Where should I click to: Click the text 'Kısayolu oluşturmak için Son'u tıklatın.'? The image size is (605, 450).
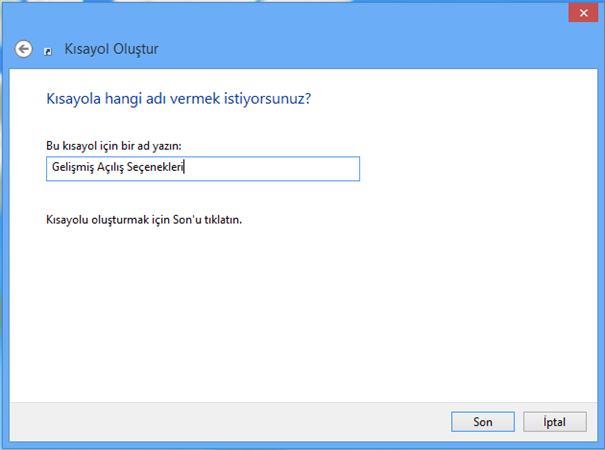[144, 220]
